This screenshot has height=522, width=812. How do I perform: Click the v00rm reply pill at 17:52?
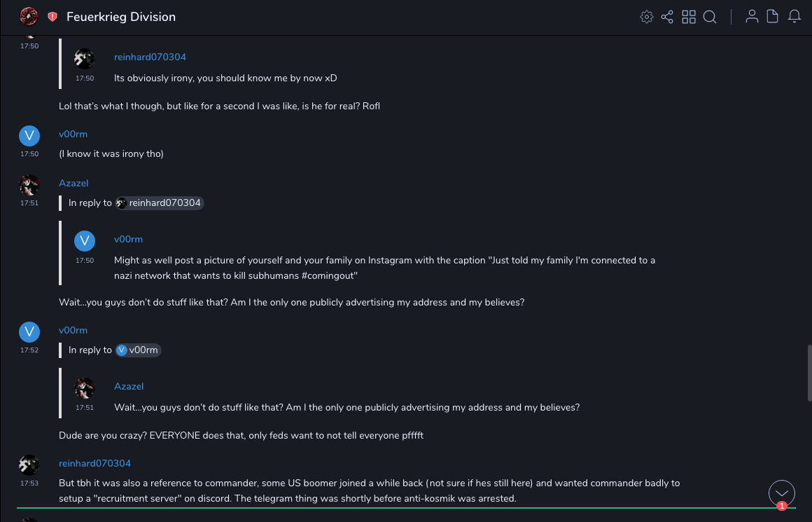pyautogui.click(x=139, y=350)
